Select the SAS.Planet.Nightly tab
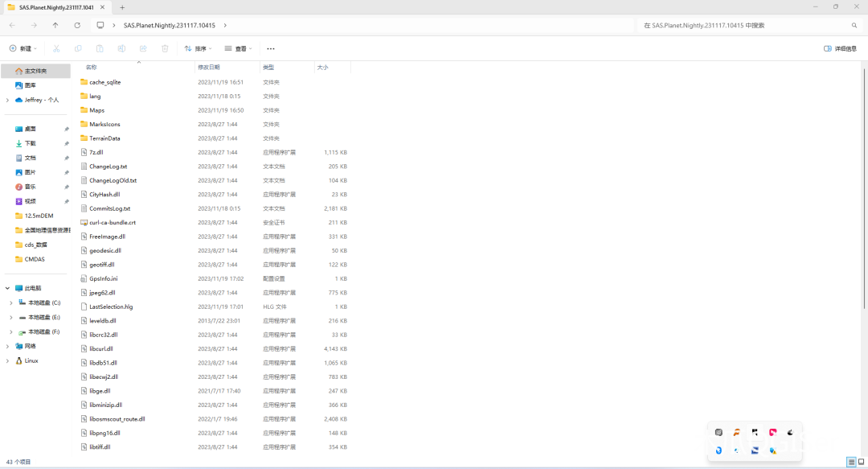Screen dimensions: 868x469 pyautogui.click(x=55, y=8)
